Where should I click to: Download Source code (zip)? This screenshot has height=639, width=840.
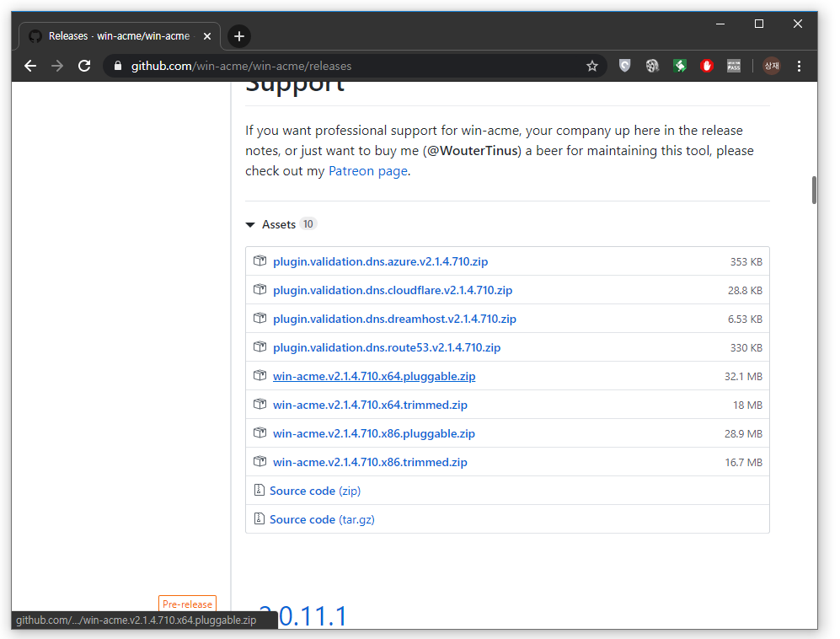[315, 491]
